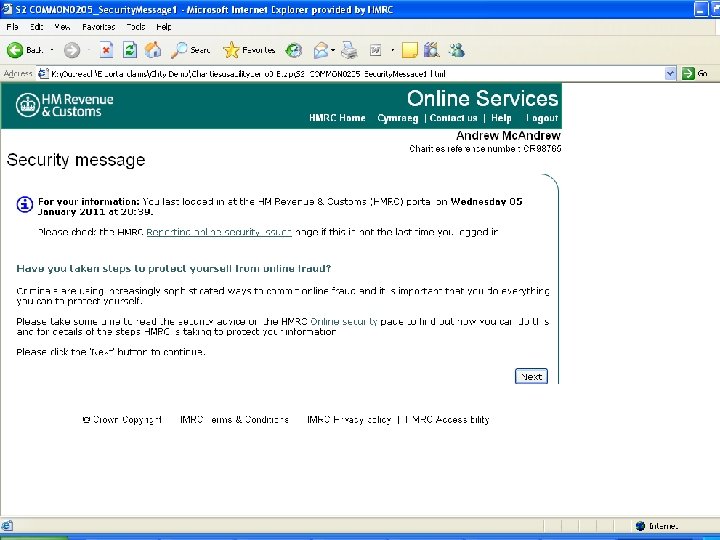The height and width of the screenshot is (540, 720).
Task: Open the Edit menu
Action: click(36, 27)
